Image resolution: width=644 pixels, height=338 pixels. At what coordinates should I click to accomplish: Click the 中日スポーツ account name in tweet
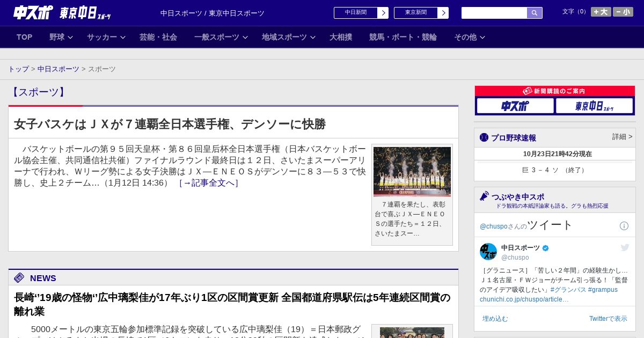(x=521, y=248)
